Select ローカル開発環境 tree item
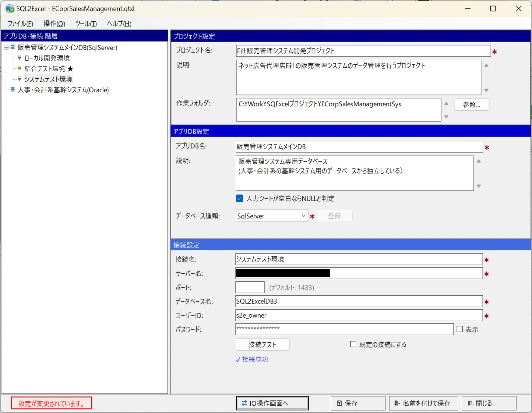 pyautogui.click(x=47, y=58)
